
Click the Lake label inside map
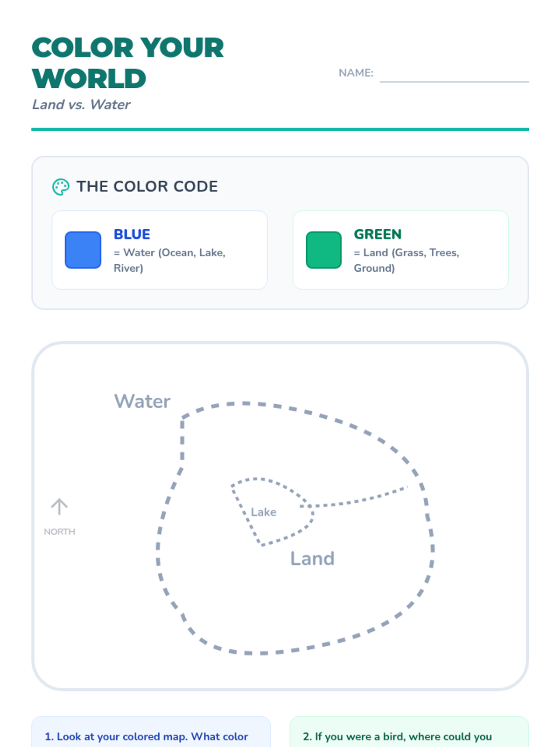tap(264, 512)
